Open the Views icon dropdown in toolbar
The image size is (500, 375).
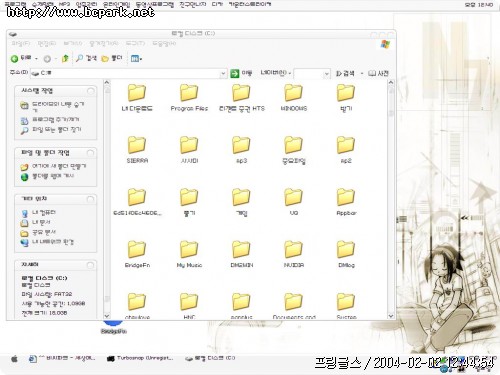click(x=136, y=59)
